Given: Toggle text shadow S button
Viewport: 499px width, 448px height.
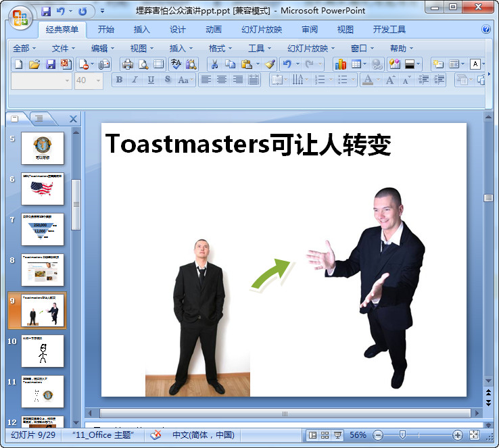Looking at the screenshot, I should point(168,80).
